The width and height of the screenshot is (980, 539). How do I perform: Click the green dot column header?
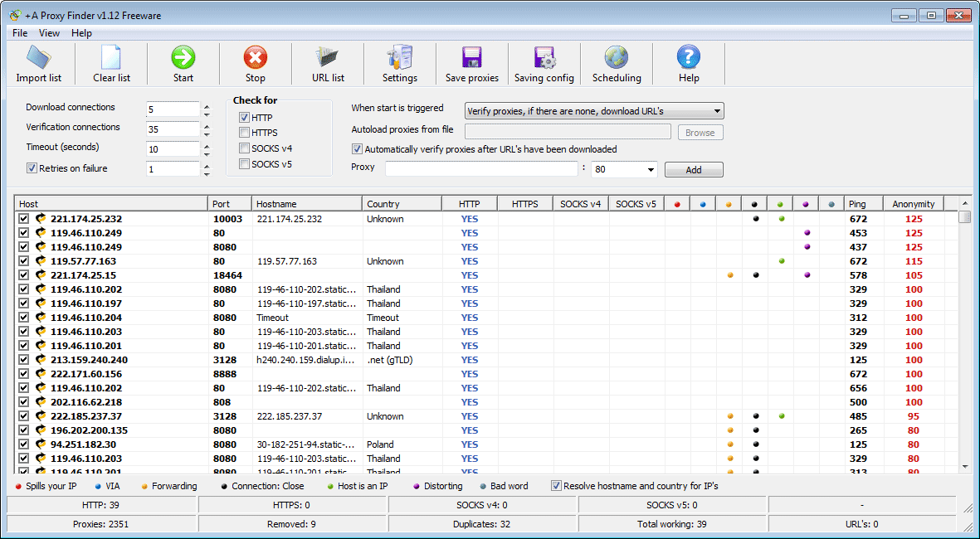coord(780,204)
